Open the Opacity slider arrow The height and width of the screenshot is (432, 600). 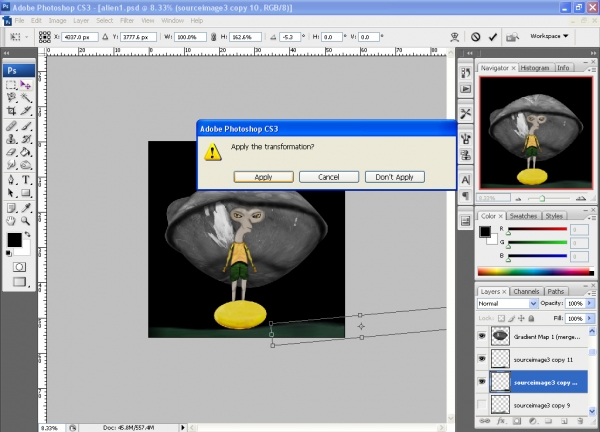(x=590, y=303)
